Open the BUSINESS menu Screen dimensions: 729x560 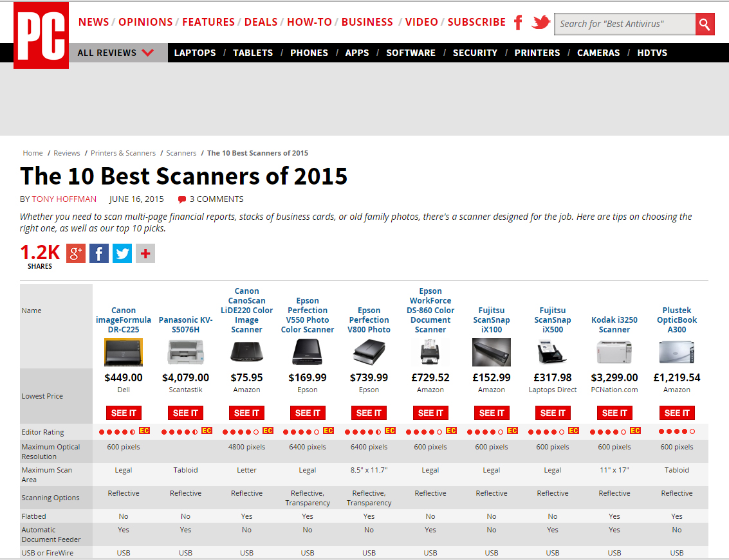click(367, 22)
